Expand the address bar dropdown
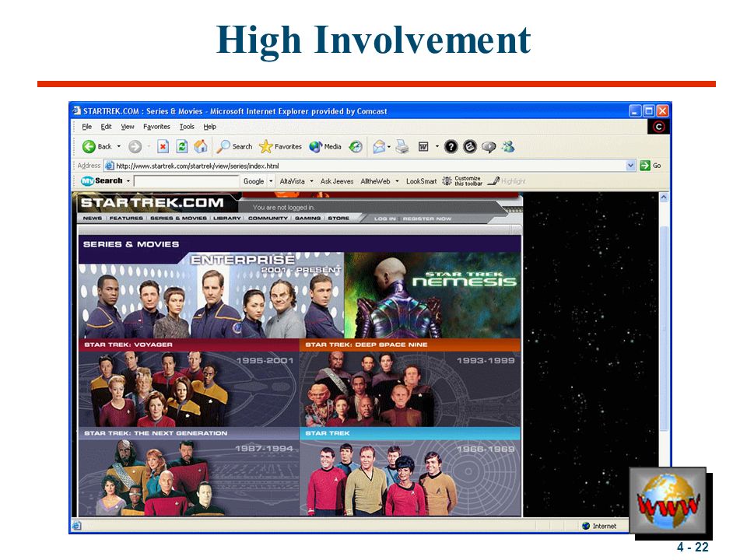The width and height of the screenshot is (747, 560). pyautogui.click(x=630, y=166)
